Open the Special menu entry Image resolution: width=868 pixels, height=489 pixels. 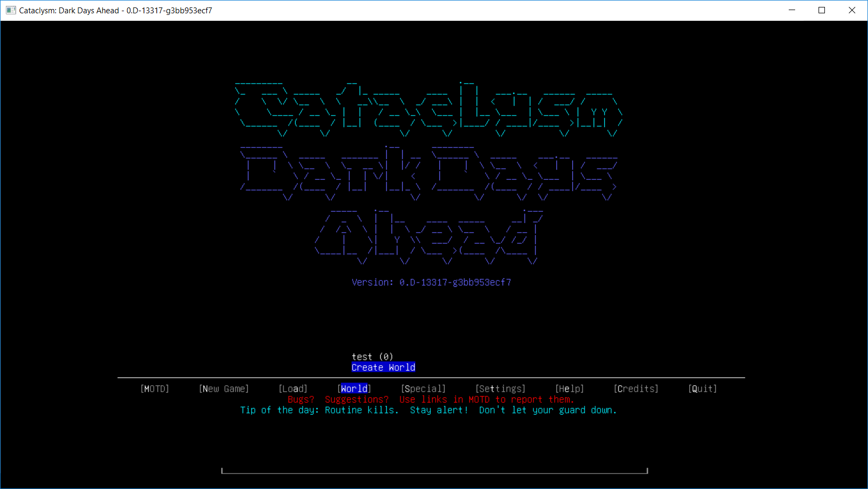pos(423,389)
